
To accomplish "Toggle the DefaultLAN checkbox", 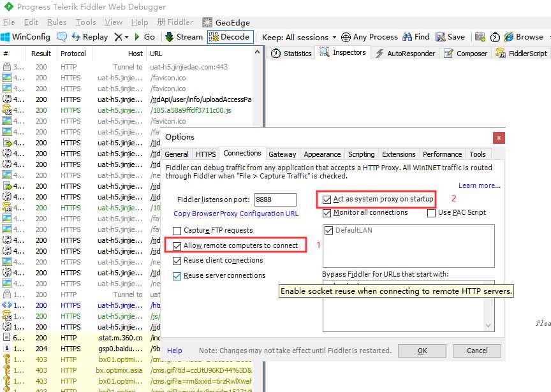I will pos(329,231).
